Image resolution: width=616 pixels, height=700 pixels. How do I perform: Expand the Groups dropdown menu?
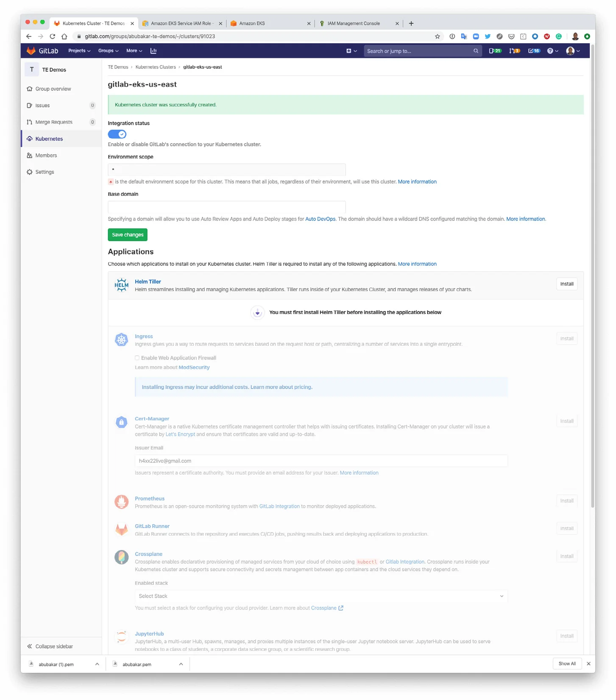tap(108, 51)
